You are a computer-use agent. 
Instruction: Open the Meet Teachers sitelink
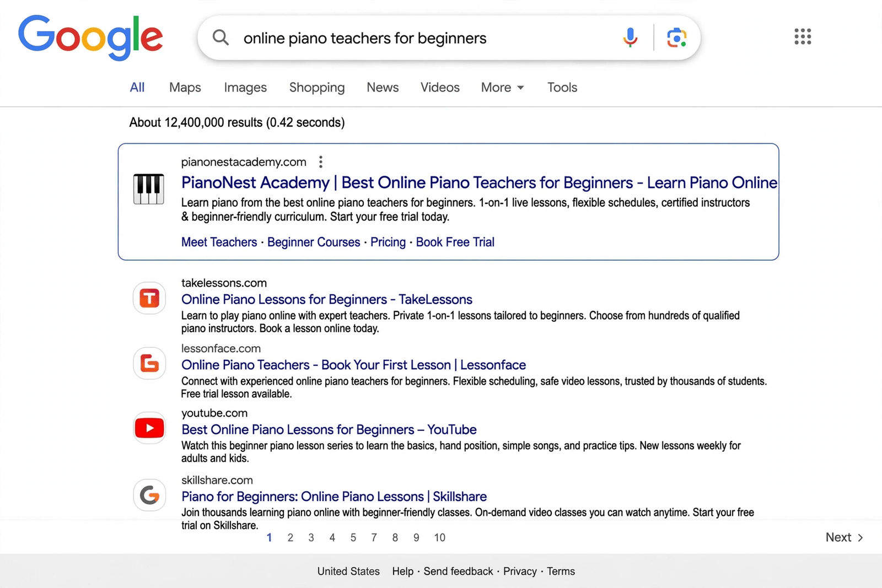tap(219, 242)
